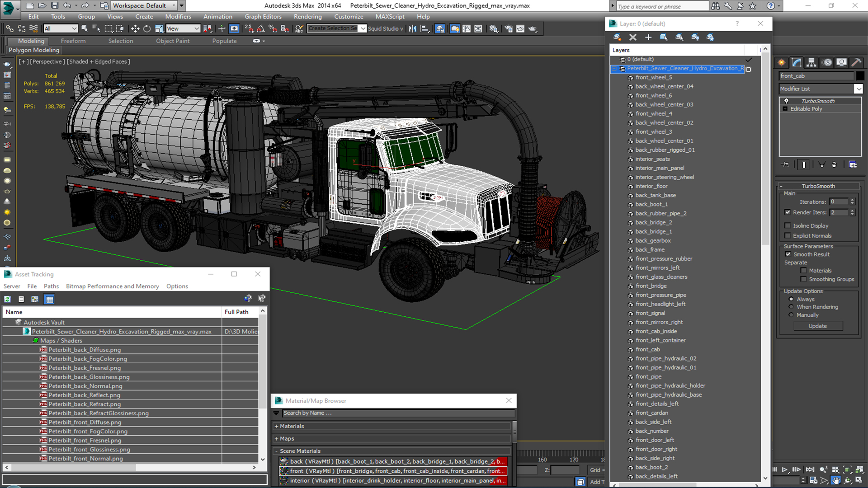Image resolution: width=868 pixels, height=488 pixels.
Task: Open the Graph Editors menu
Action: tap(263, 17)
